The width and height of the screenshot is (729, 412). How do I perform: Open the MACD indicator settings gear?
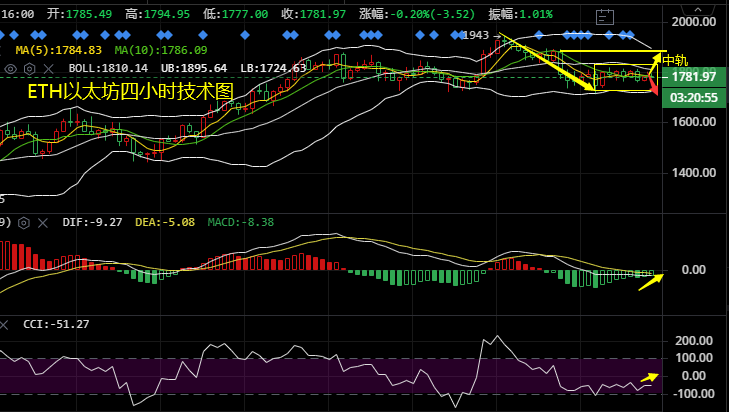coord(22,222)
